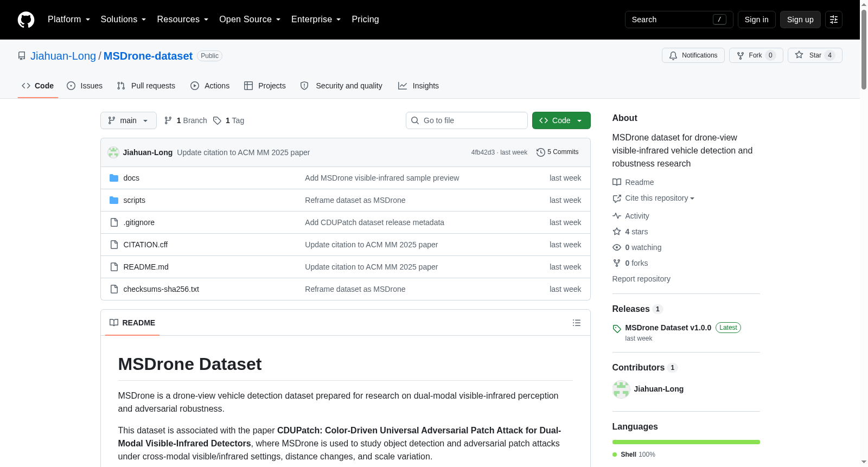
Task: Click the README.md file icon
Action: [x=114, y=267]
